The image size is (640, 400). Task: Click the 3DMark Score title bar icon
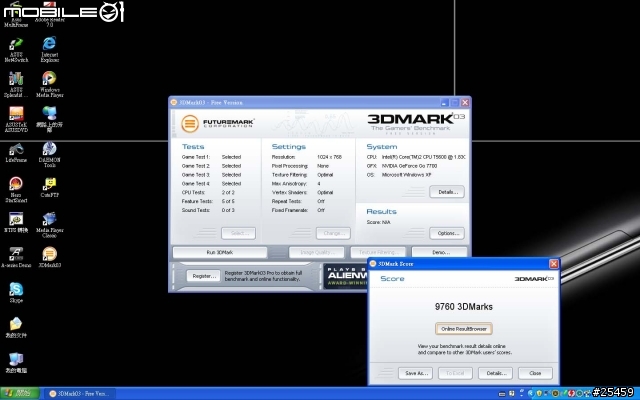pos(373,264)
